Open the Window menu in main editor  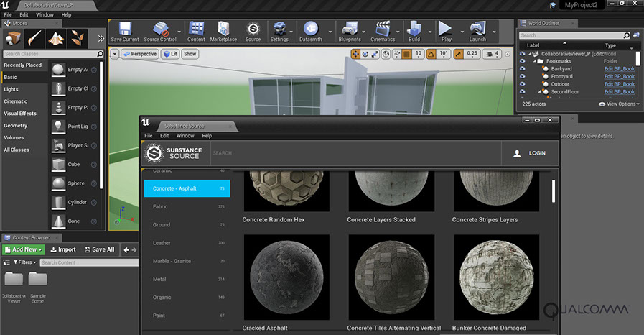tap(44, 14)
